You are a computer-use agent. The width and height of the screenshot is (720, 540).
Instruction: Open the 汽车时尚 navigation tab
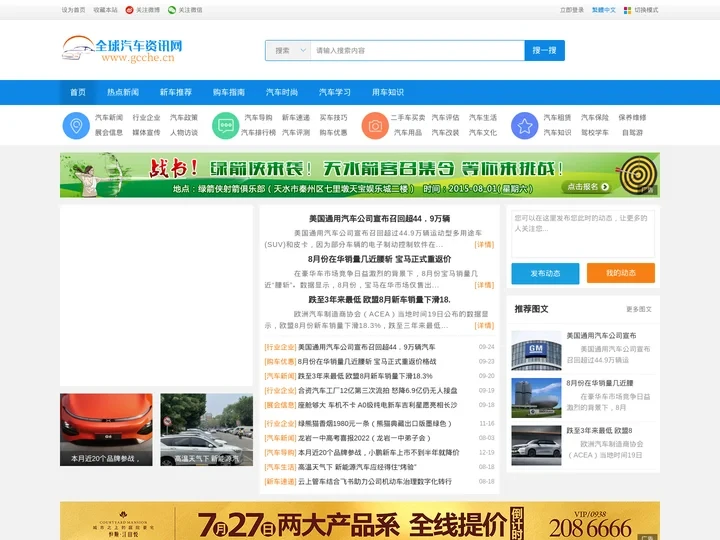(282, 92)
